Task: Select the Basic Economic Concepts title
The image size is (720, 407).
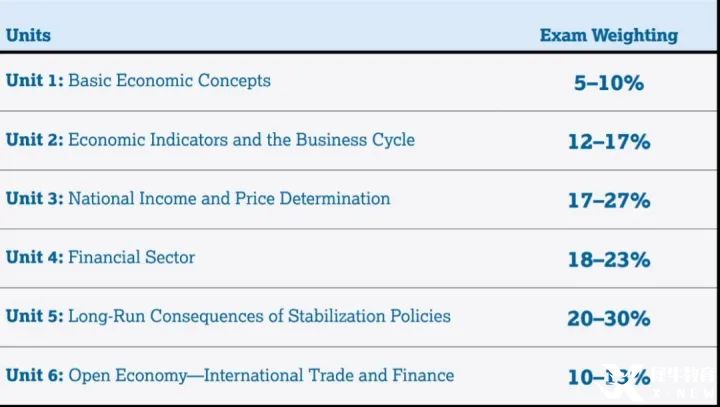Action: tap(169, 80)
